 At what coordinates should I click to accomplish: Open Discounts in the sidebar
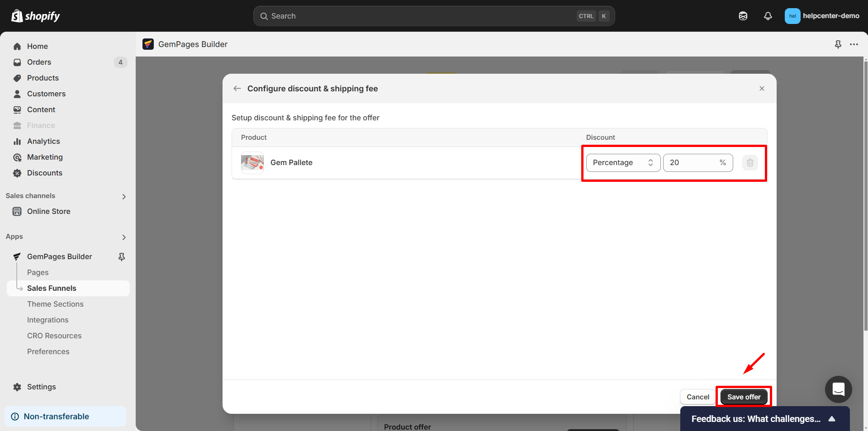click(44, 173)
